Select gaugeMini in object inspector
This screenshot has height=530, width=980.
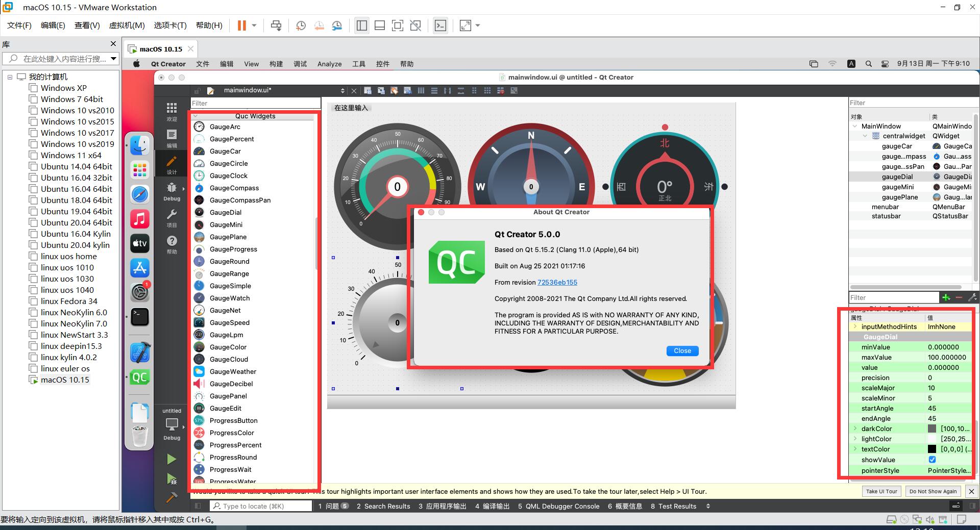pyautogui.click(x=897, y=187)
